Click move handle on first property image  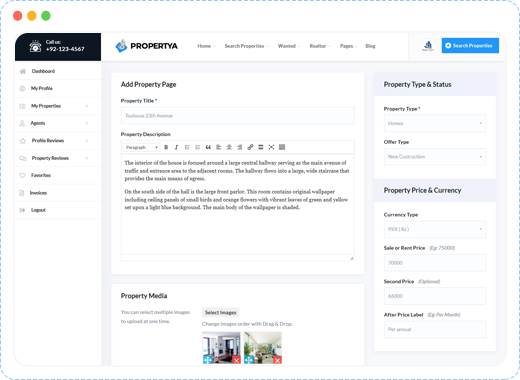[x=207, y=360]
